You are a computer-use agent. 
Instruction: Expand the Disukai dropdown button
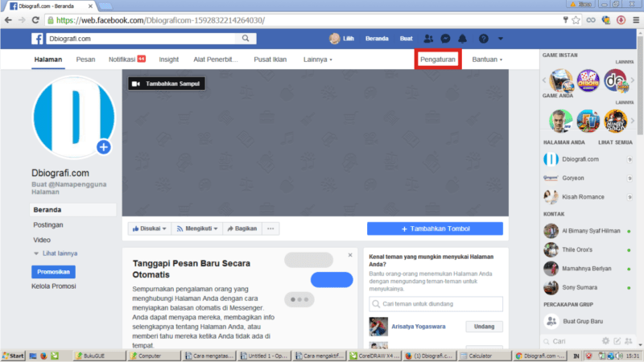[x=150, y=228]
